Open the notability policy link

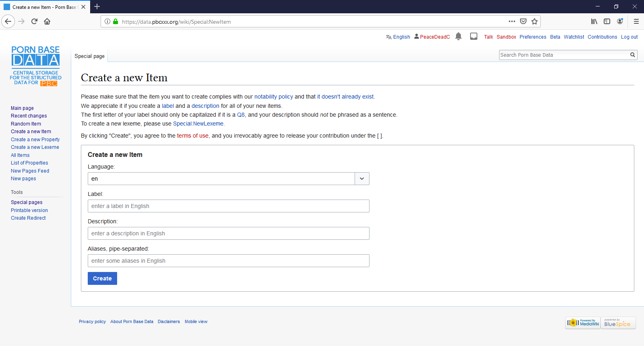tap(274, 97)
